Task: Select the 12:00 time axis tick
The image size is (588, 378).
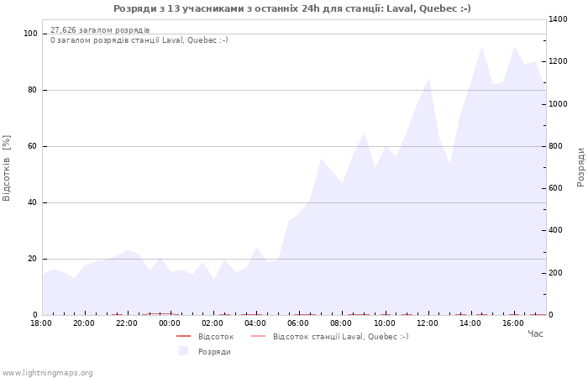Action: click(427, 323)
